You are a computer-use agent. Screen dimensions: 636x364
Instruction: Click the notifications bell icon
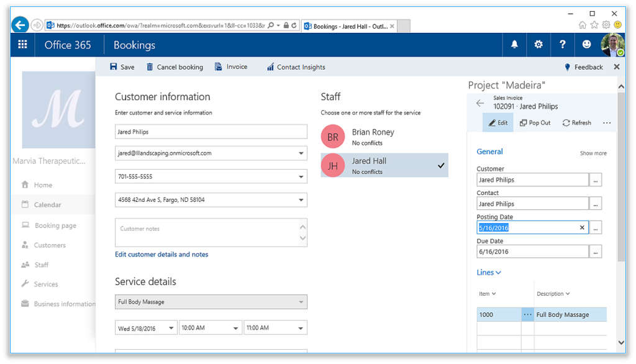(x=514, y=45)
